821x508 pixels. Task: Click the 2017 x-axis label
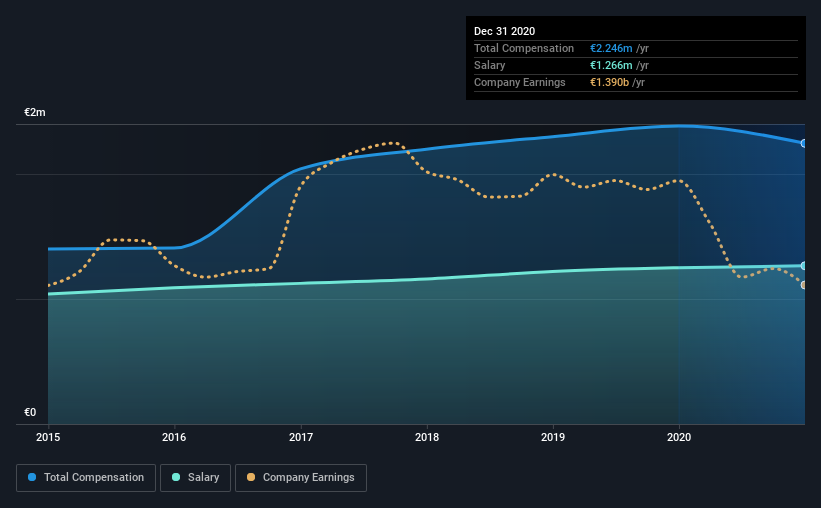301,437
